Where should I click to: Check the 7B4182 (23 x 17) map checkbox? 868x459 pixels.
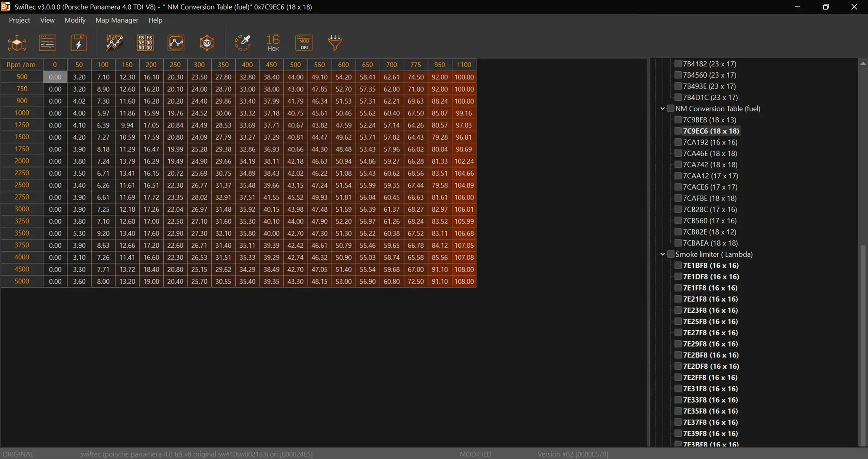coord(678,64)
